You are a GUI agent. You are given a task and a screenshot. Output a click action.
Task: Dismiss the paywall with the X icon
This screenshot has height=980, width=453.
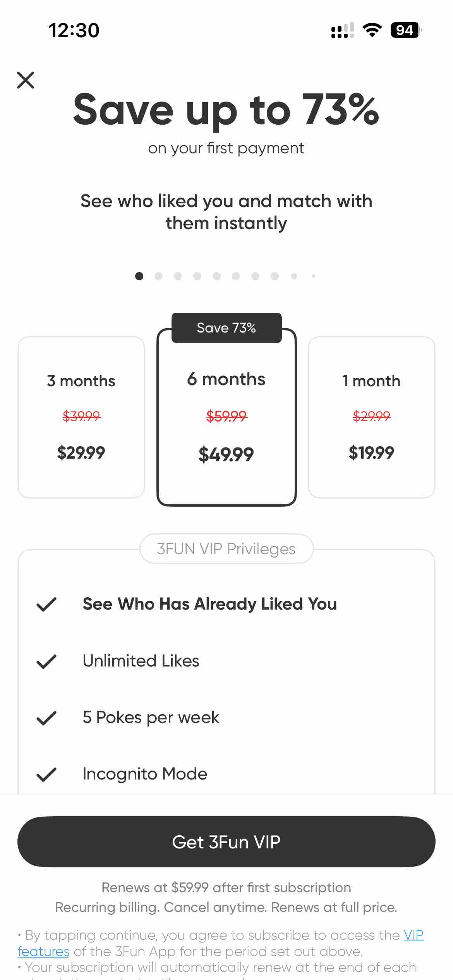point(26,80)
